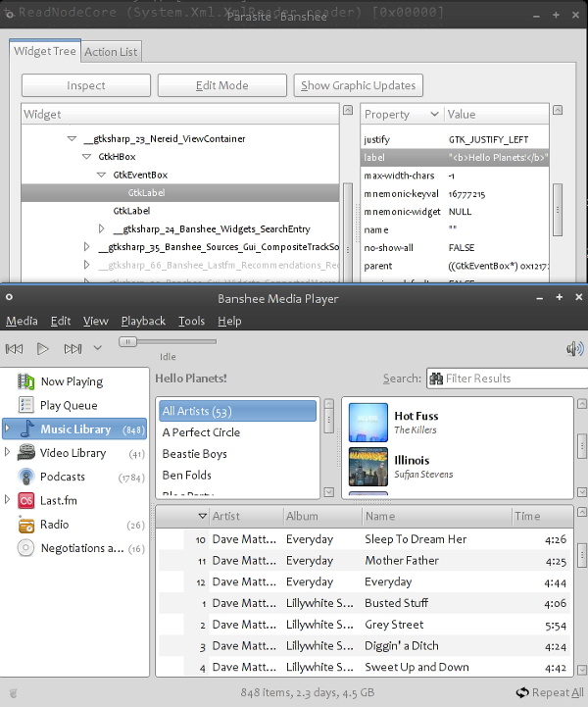The width and height of the screenshot is (588, 707).
Task: Click artist list scroll down arrow
Action: pos(329,492)
